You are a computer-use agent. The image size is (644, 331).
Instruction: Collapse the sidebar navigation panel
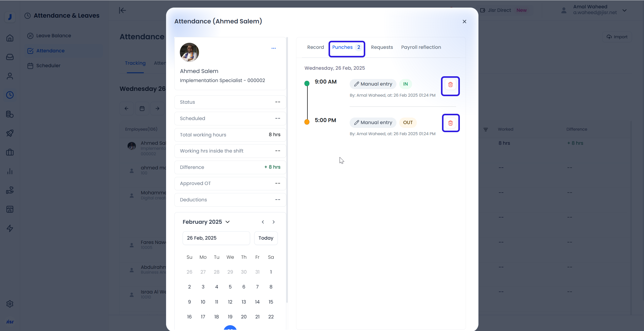click(123, 10)
